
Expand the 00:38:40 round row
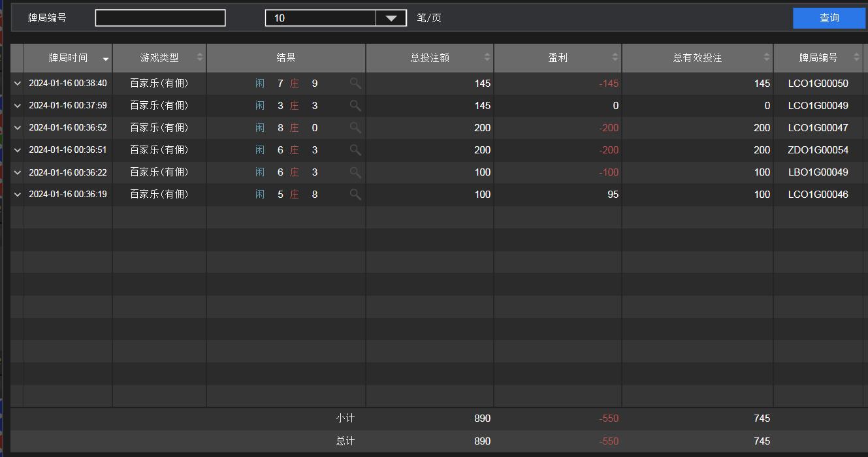[x=18, y=84]
